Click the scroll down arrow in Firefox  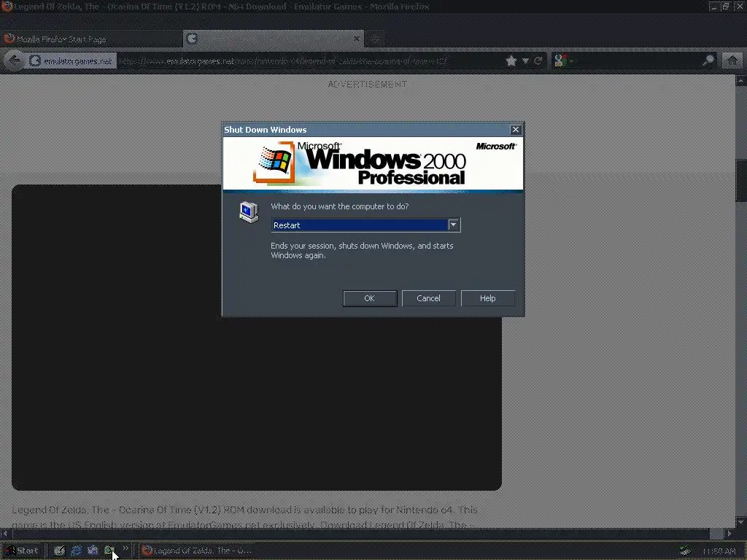click(741, 523)
